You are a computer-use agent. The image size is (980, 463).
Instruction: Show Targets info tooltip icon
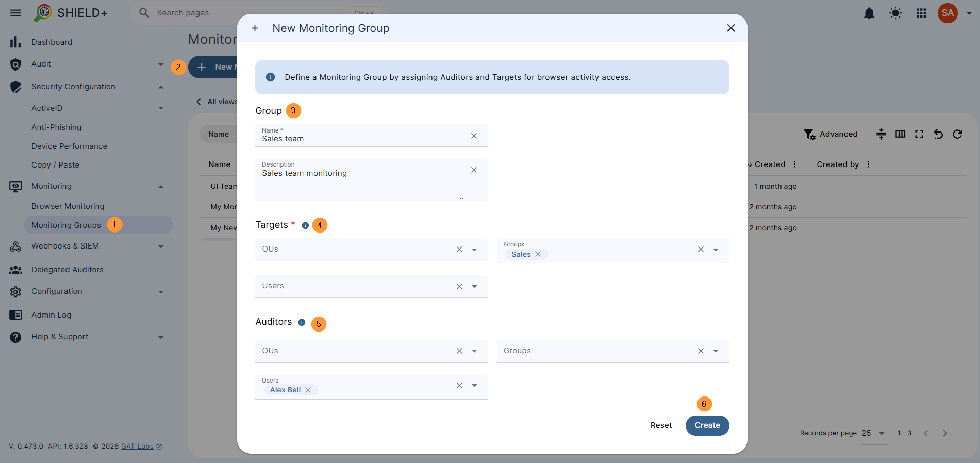(x=305, y=225)
